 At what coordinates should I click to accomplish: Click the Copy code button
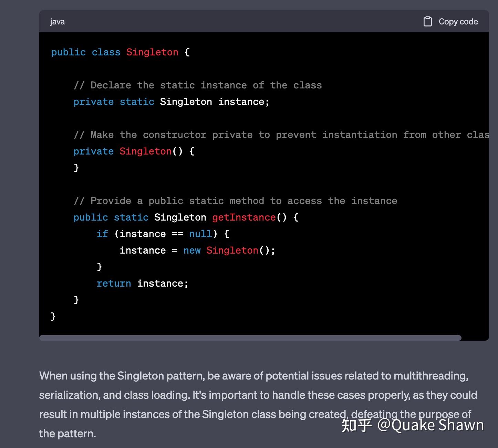pyautogui.click(x=458, y=21)
